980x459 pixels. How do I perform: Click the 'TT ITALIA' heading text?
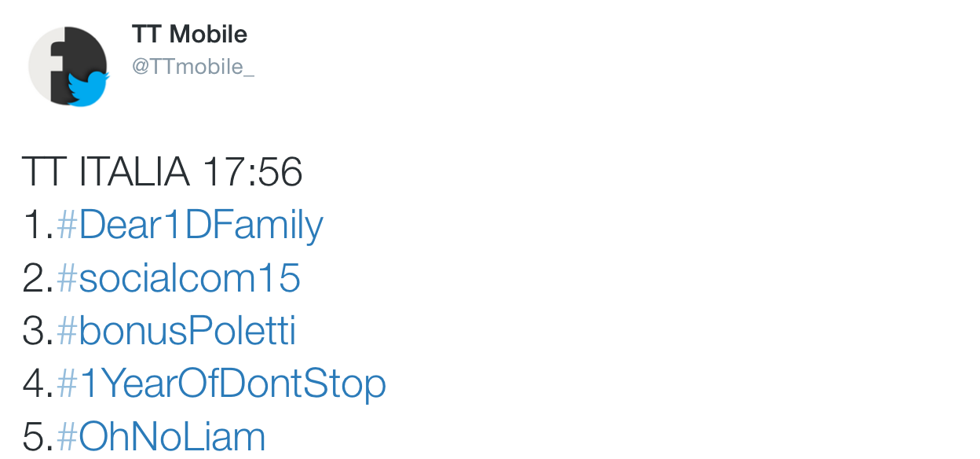(x=105, y=172)
